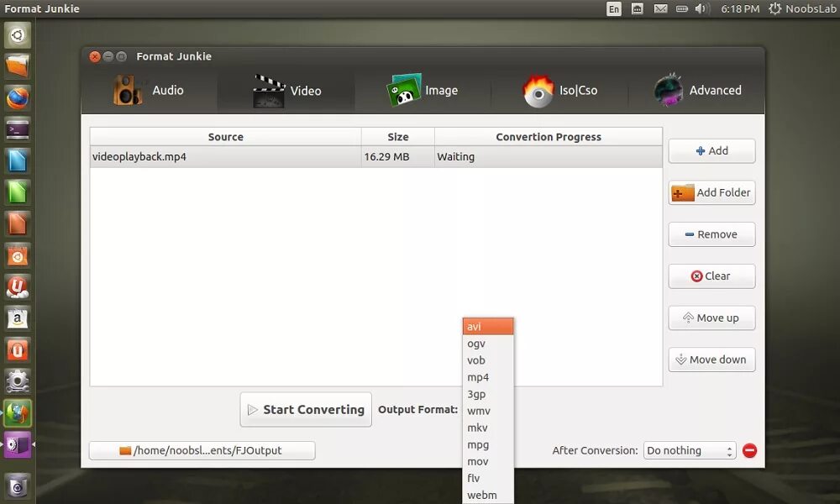Switch to the Video tab
Screen dimensions: 840x504
[x=286, y=91]
